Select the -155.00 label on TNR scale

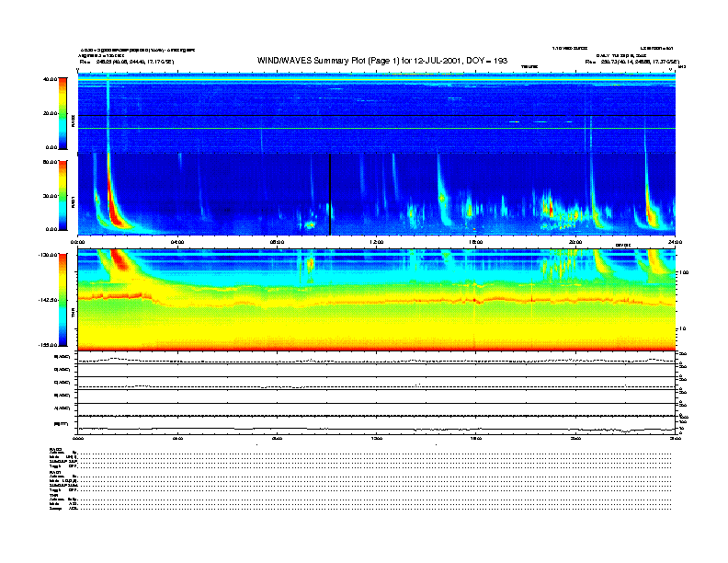(x=48, y=345)
